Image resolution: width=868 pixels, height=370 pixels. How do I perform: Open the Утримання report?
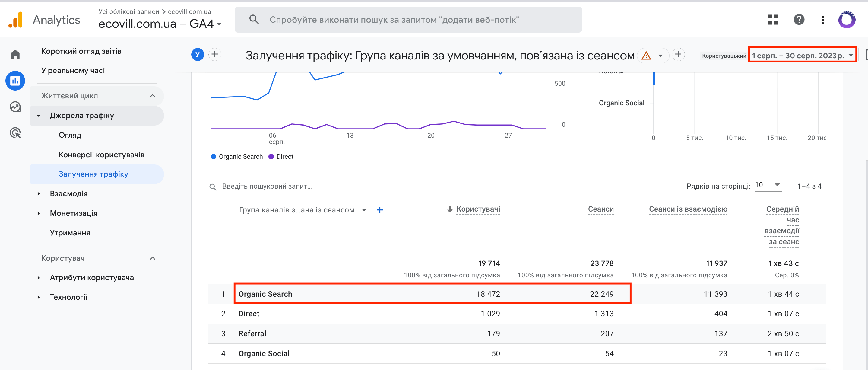[70, 233]
